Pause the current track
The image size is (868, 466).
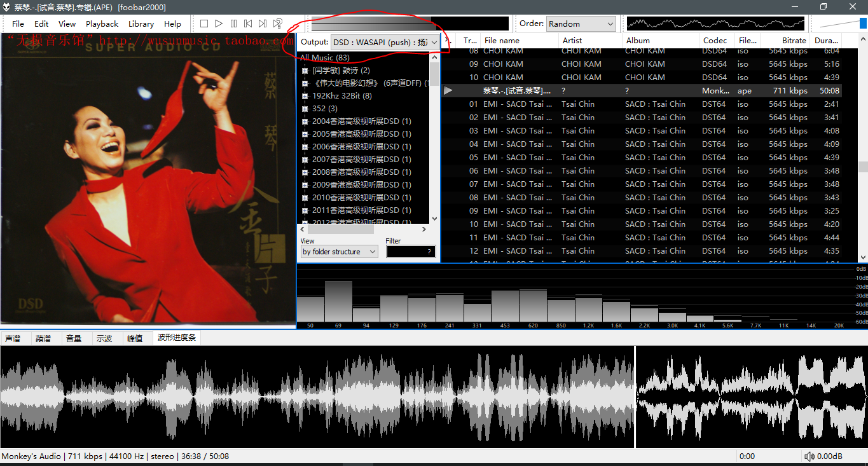(233, 24)
